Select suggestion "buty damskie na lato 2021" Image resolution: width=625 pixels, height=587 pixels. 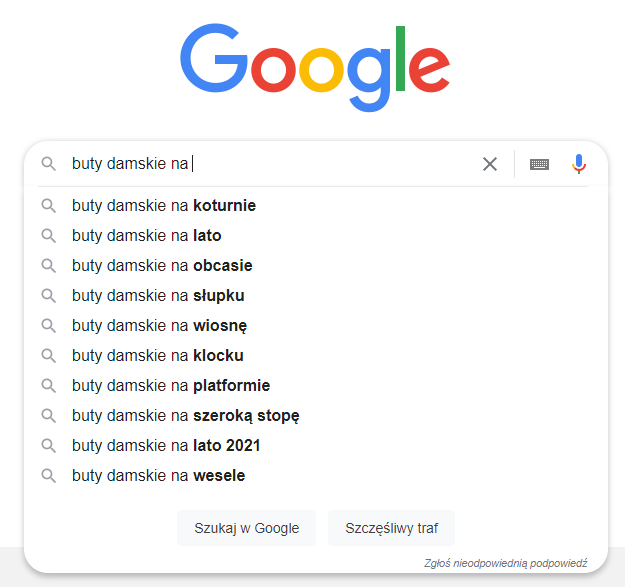pos(166,446)
